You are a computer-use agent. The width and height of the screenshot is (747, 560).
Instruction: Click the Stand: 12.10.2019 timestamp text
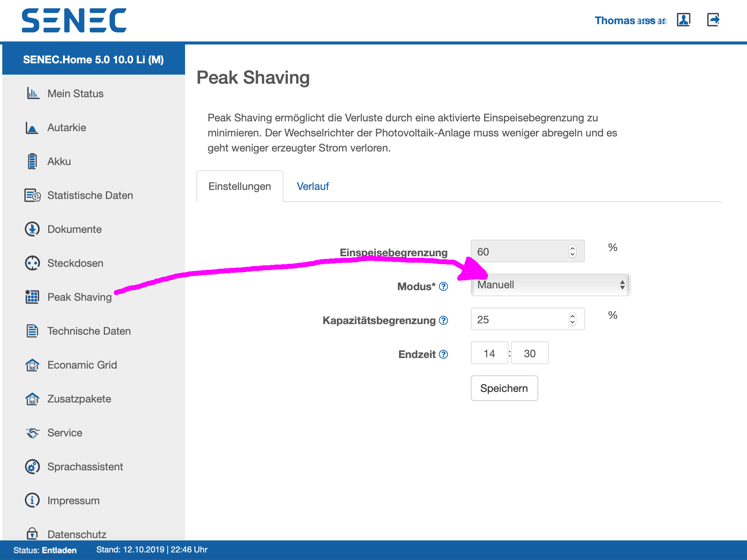point(152,549)
